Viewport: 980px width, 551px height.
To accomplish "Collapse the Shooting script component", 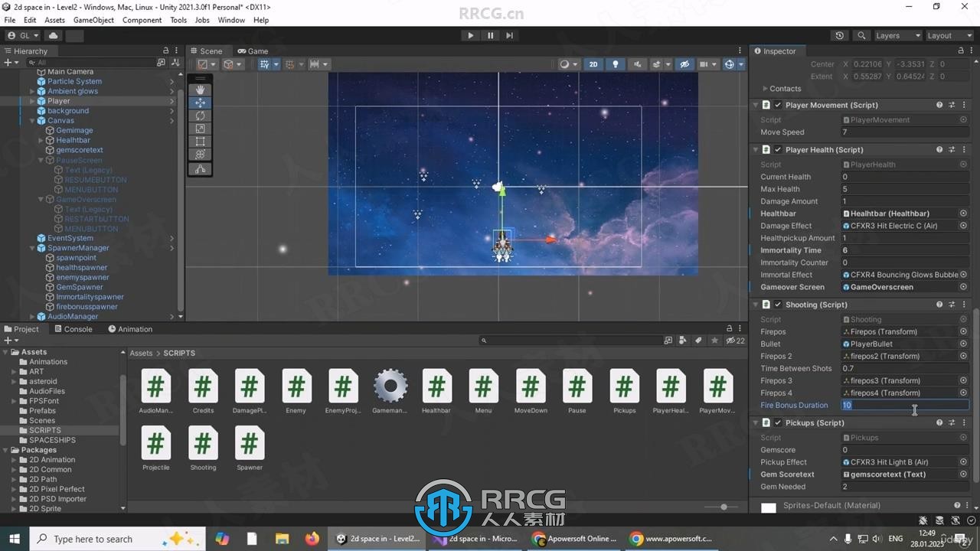I will (755, 305).
